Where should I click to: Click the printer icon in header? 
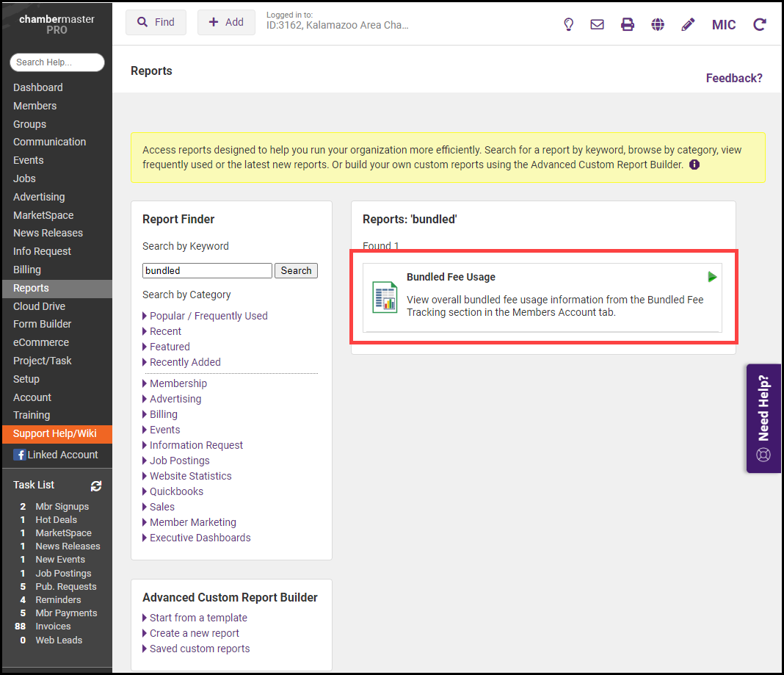coord(628,24)
